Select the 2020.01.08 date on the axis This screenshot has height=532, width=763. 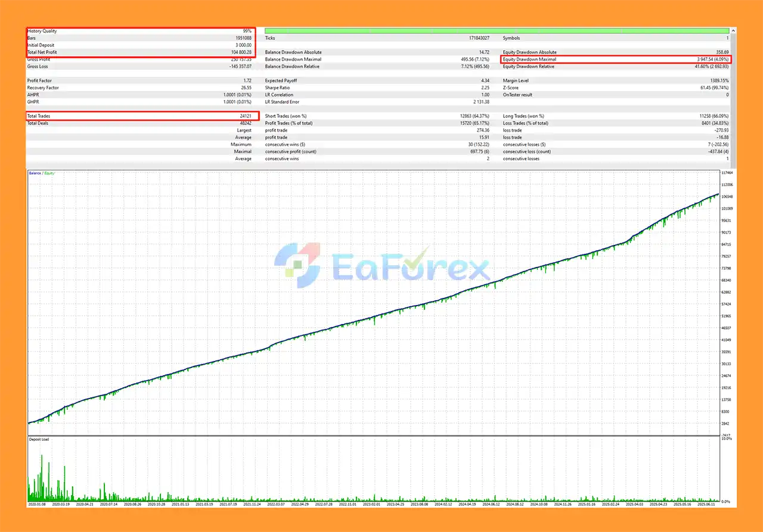tap(38, 504)
